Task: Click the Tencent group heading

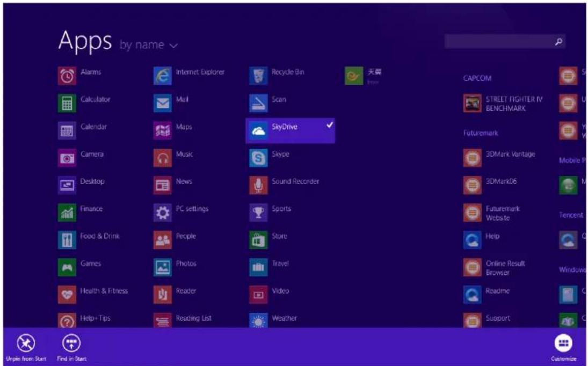Action: [571, 215]
